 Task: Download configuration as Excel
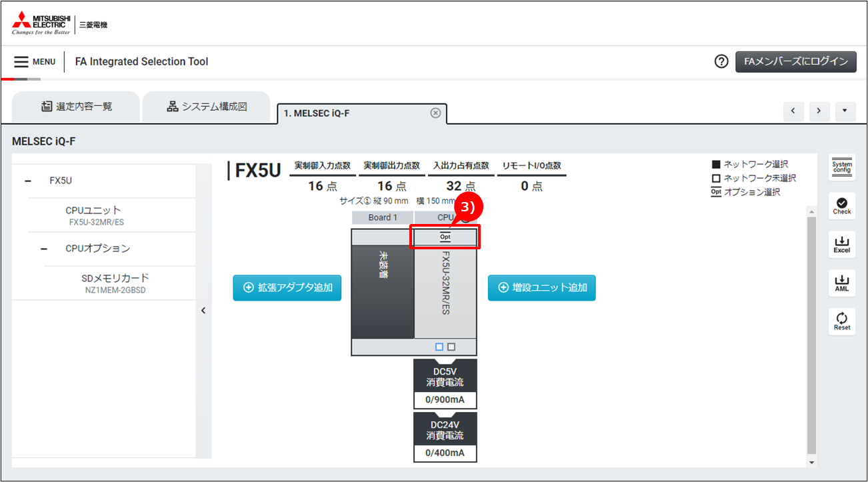click(x=842, y=245)
